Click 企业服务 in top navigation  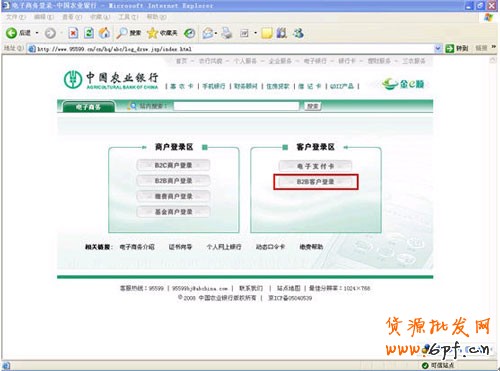(x=280, y=61)
